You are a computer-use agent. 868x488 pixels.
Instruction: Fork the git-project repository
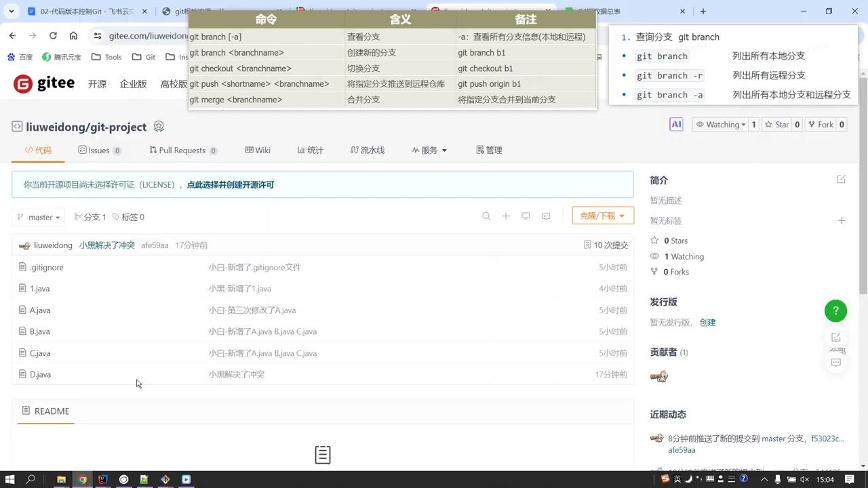819,124
